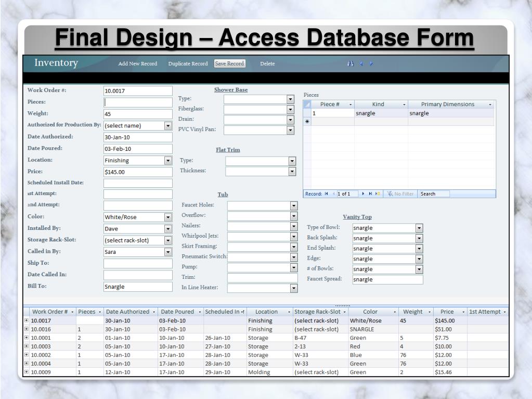The image size is (532, 399).
Task: Click the binoculars find icon
Action: [351, 64]
